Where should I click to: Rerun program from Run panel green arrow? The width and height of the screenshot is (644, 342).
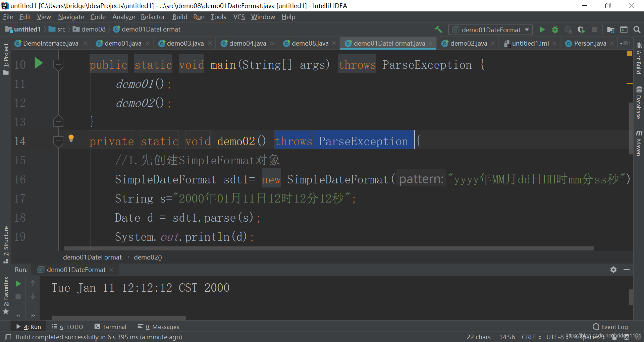point(18,284)
